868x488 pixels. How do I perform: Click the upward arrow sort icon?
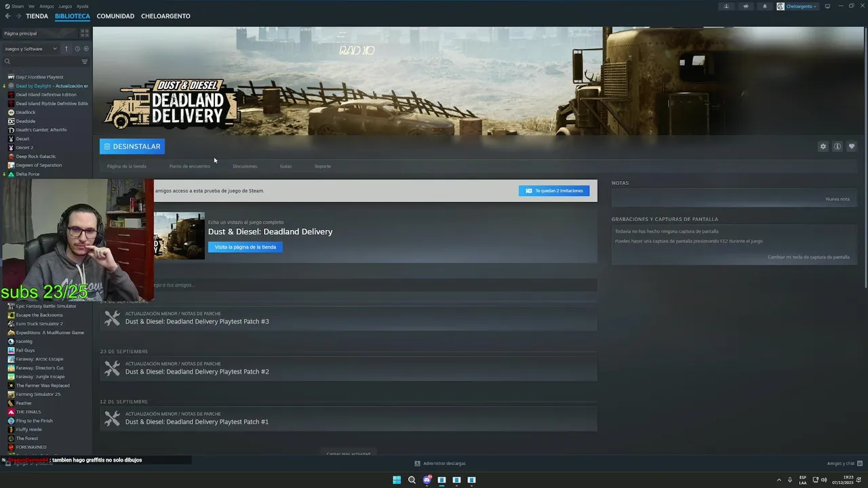(x=66, y=49)
